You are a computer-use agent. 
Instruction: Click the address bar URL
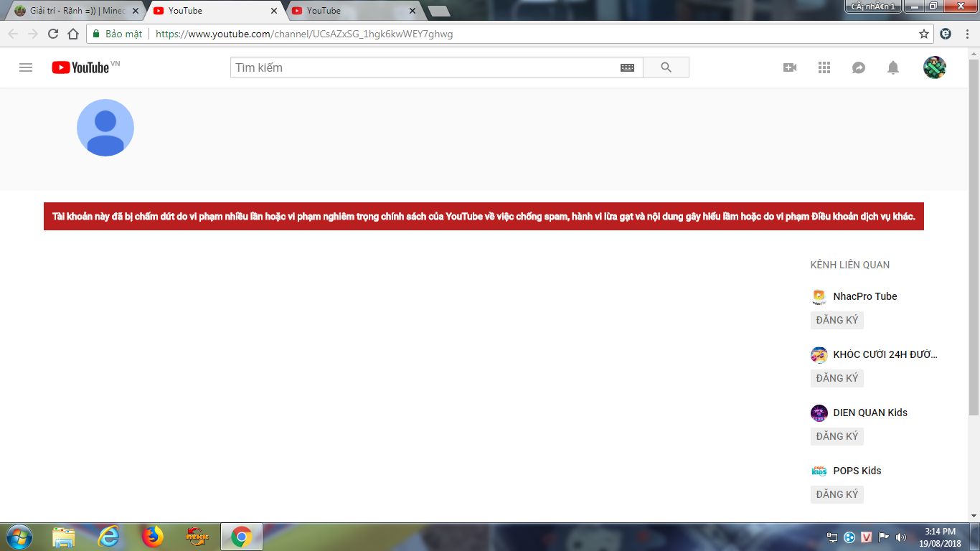(304, 34)
